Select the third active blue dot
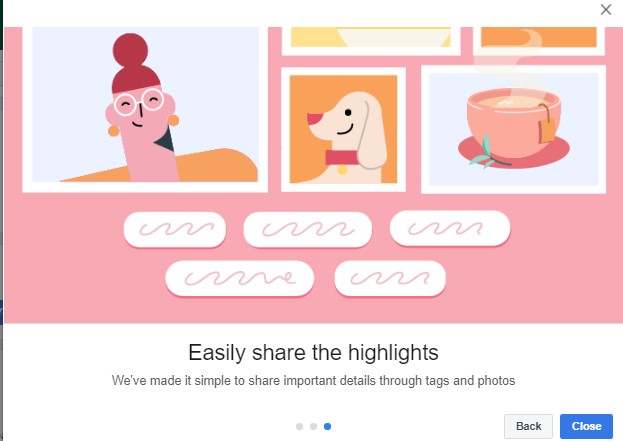Image resolution: width=623 pixels, height=441 pixels. coord(327,426)
